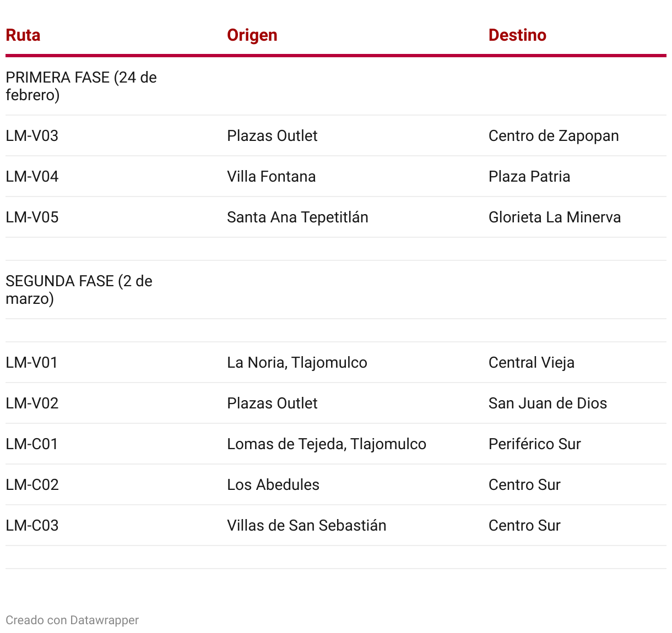
Task: Select the LM-V05 route cell
Action: 32,217
